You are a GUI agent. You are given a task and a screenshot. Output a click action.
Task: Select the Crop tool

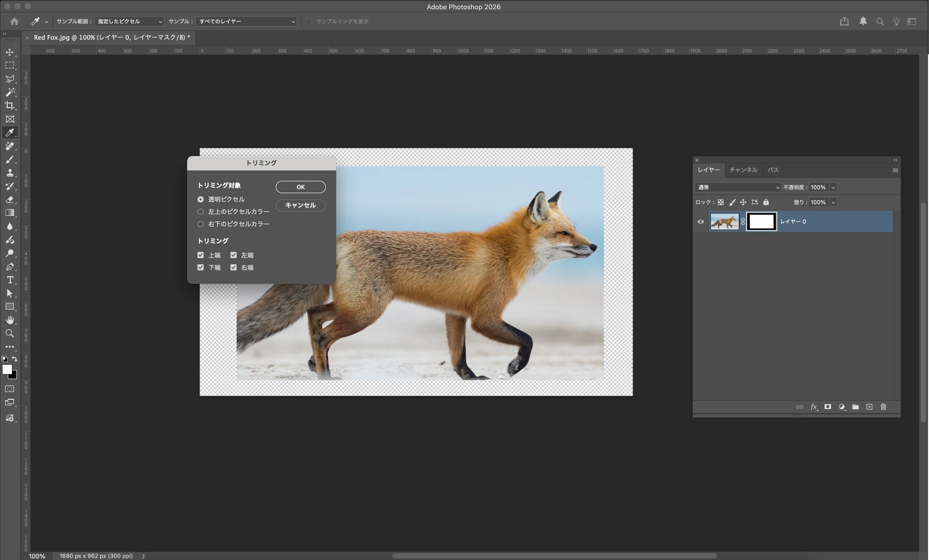(x=10, y=106)
